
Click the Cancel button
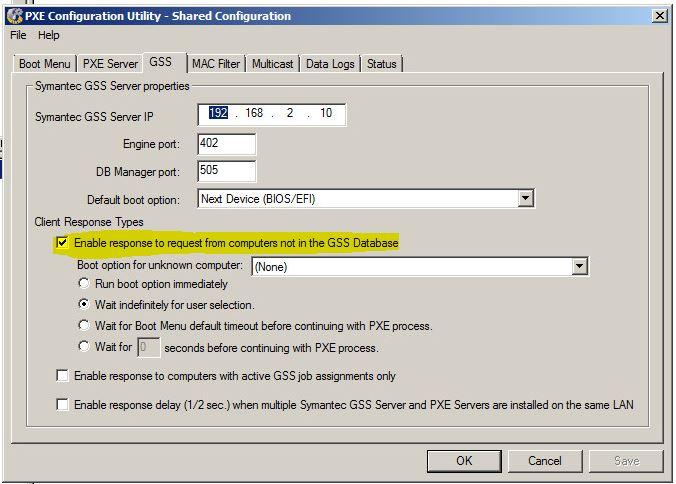(545, 461)
